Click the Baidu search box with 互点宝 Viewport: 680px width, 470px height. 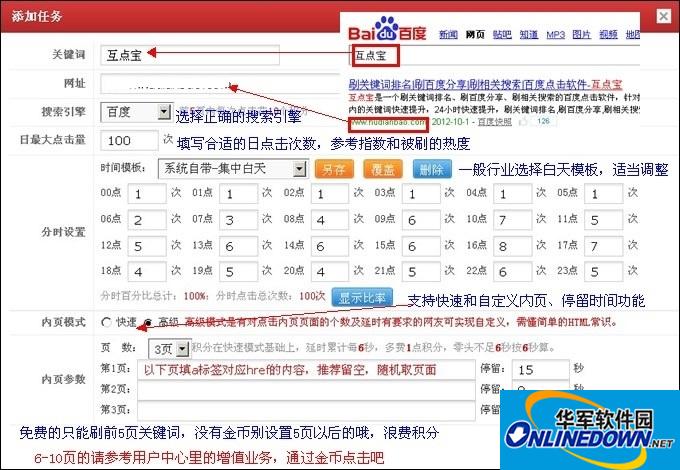point(494,55)
